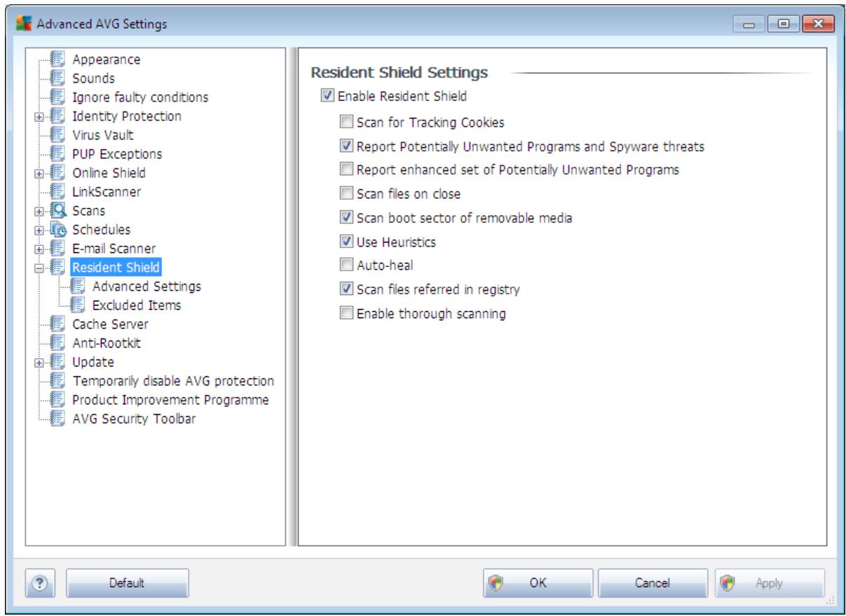Check Report enhanced set of Potentially Unwanted Programs

[346, 170]
